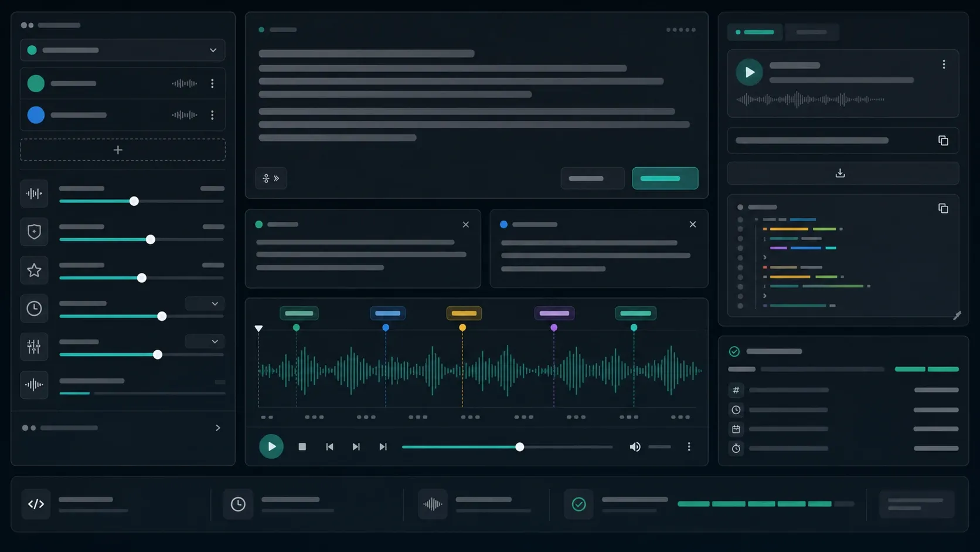Close the green-dot segment card
Screen dimensions: 980x552
coord(466,225)
